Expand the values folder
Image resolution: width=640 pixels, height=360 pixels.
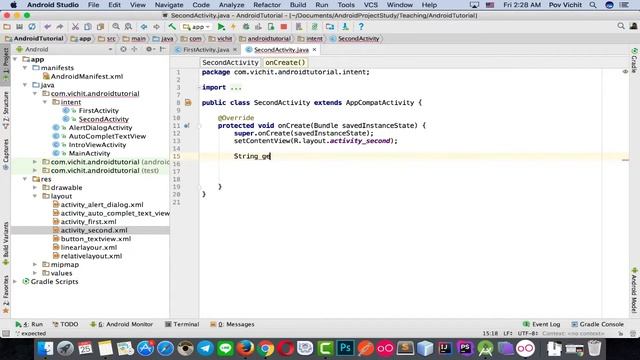pos(35,273)
